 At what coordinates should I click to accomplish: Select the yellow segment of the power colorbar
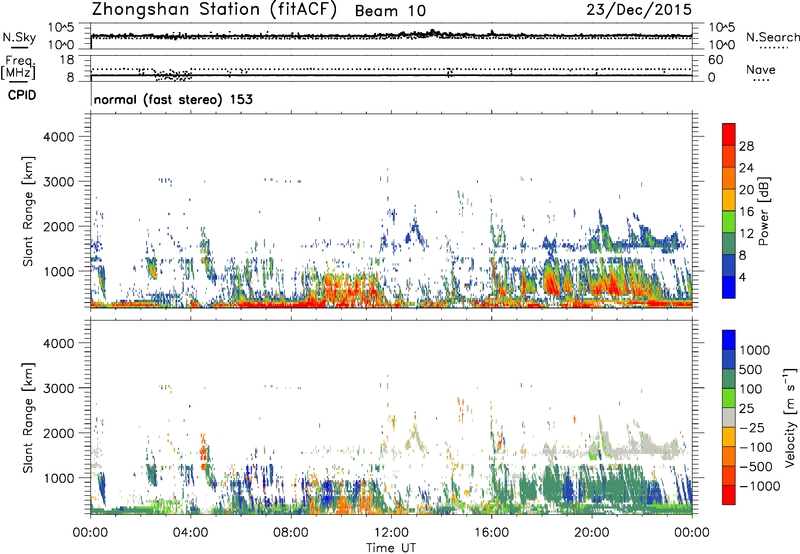pos(729,200)
